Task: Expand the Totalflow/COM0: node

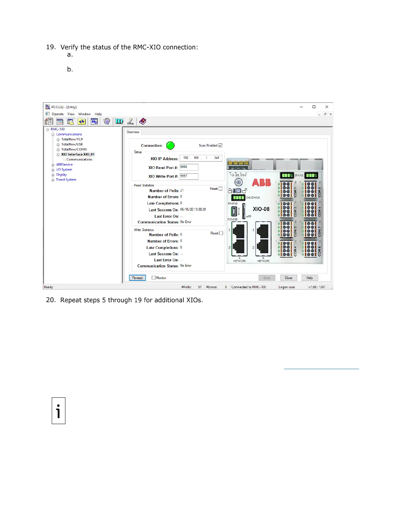Action: point(58,149)
